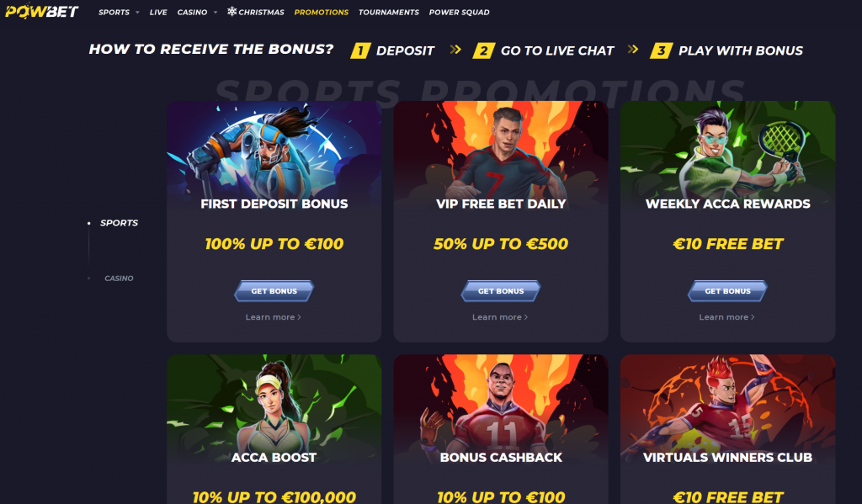Open the Promotions menu item
Screen dimensions: 862x504
click(321, 12)
